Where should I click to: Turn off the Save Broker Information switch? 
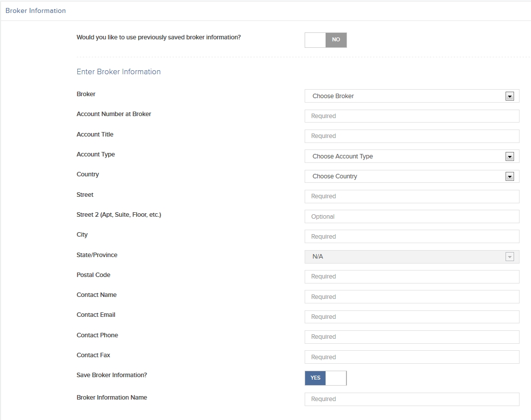pos(326,378)
